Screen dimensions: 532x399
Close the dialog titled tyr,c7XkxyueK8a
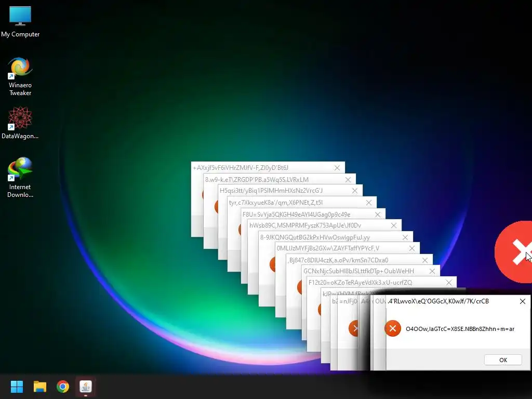click(369, 203)
